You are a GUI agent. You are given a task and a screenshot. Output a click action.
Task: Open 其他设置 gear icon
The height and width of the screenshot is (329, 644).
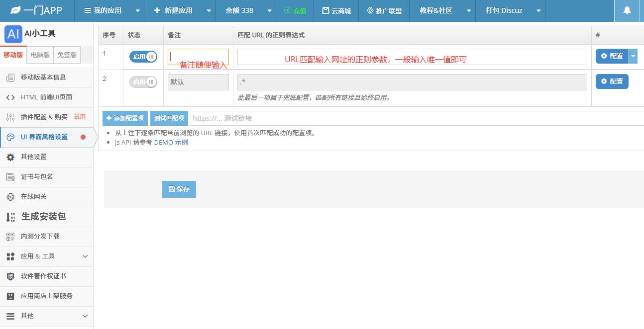point(10,157)
